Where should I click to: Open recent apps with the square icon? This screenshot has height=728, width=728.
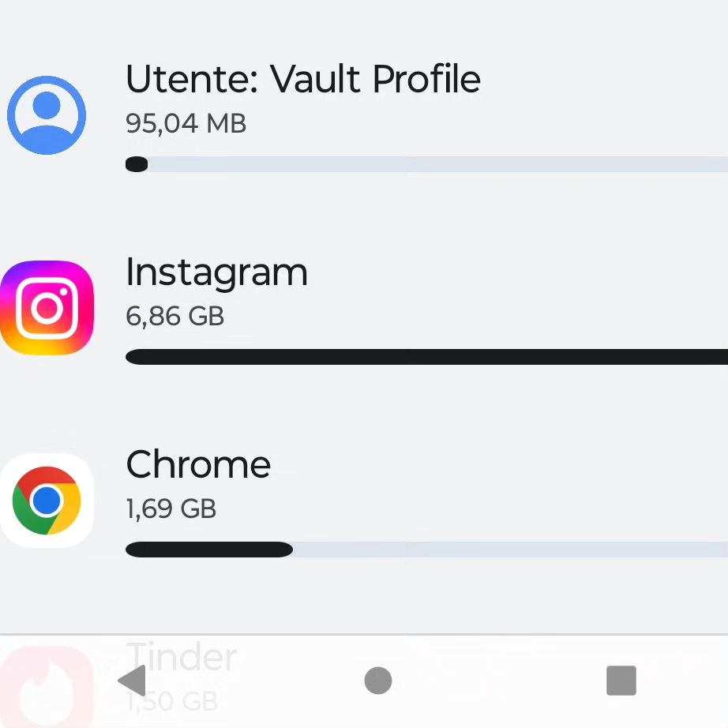[x=621, y=681]
